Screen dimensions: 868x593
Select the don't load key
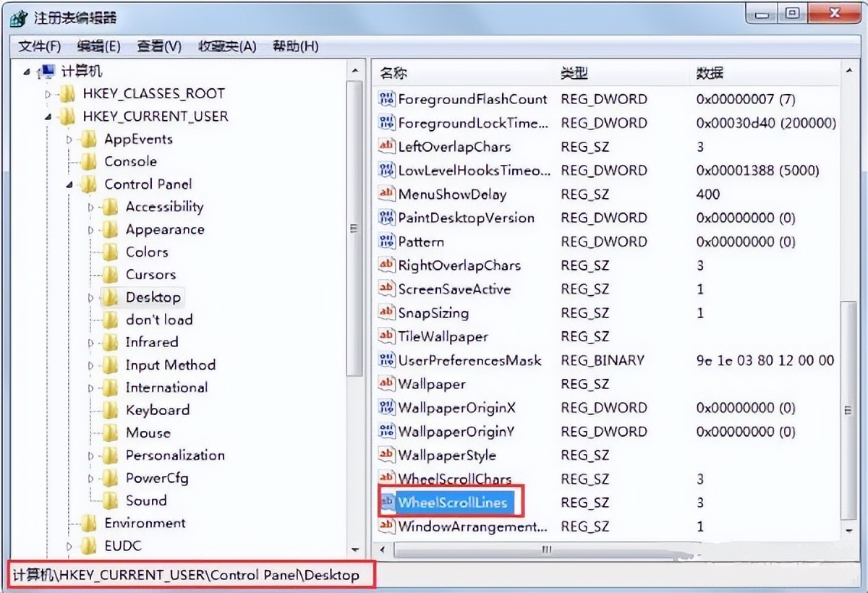coord(159,320)
